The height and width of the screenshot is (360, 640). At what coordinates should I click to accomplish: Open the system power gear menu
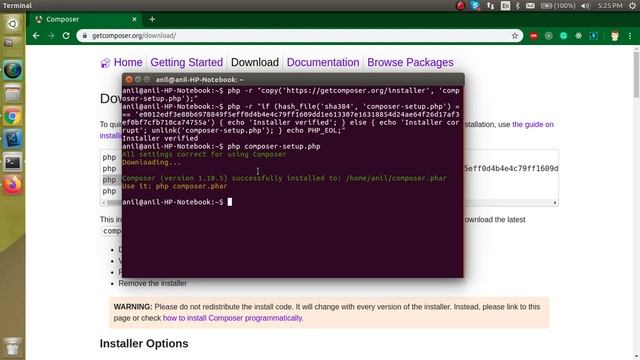tap(632, 5)
